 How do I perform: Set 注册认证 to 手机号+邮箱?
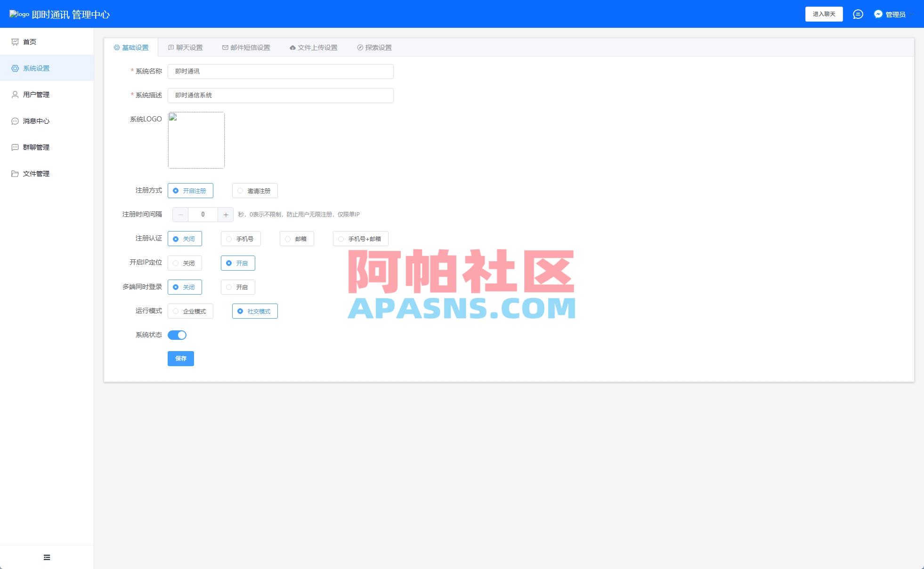361,239
